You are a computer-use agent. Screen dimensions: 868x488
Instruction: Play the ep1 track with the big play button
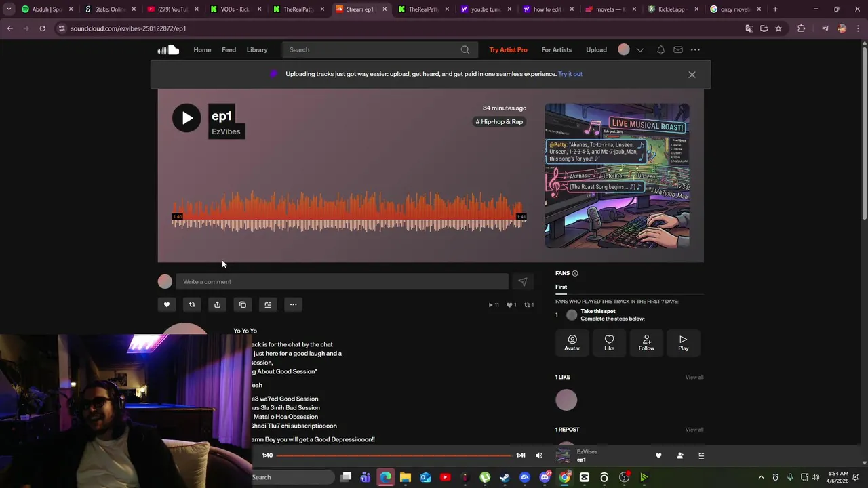[186, 118]
